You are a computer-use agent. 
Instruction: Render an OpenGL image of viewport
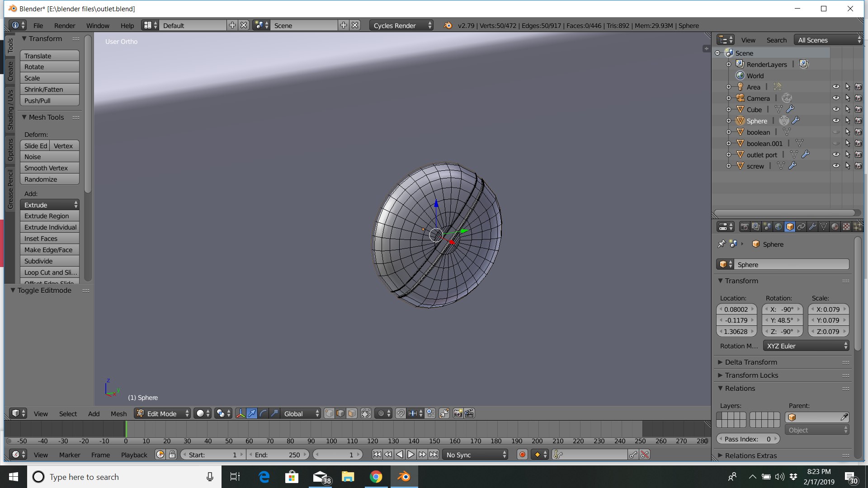tap(458, 413)
